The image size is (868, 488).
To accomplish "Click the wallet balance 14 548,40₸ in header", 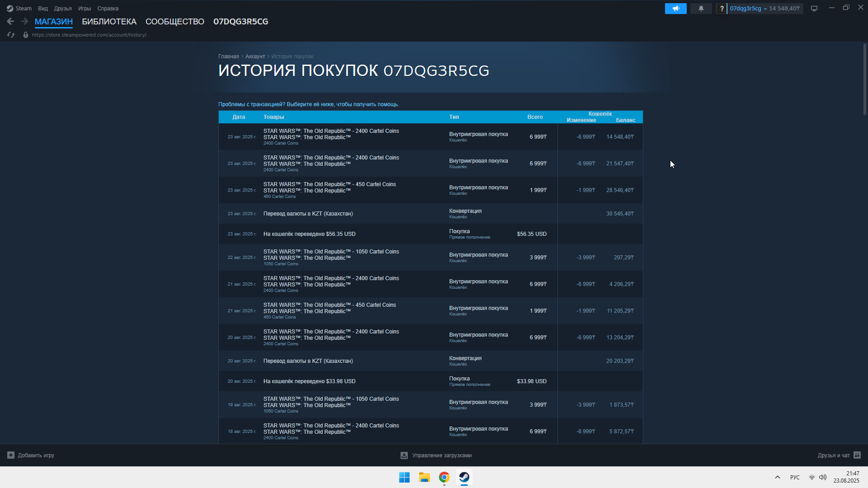I will (784, 9).
